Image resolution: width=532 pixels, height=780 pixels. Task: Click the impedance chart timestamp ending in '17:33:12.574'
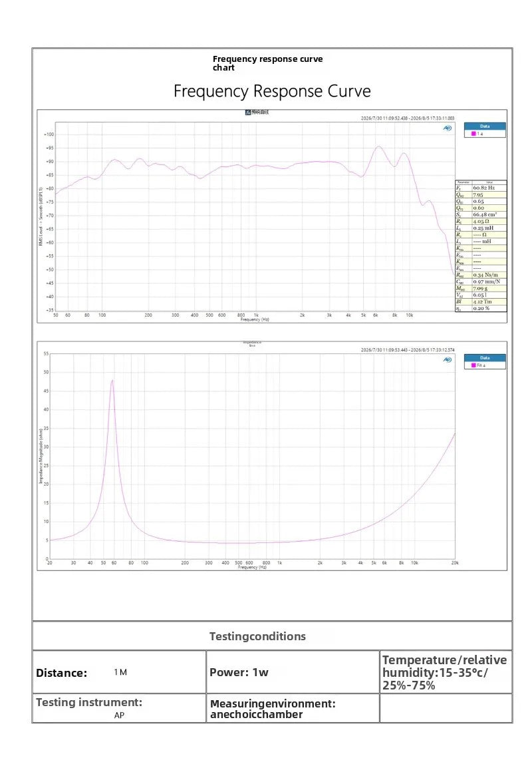(x=407, y=349)
